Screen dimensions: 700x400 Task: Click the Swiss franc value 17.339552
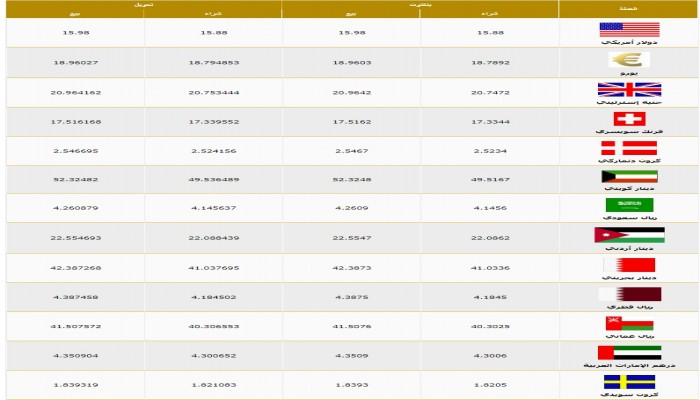point(214,122)
